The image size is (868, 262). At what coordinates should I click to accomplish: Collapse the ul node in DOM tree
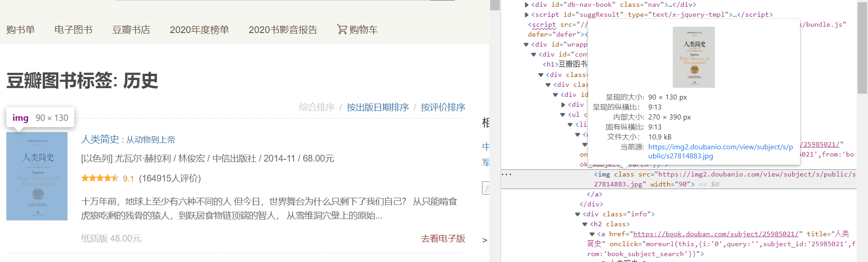point(563,115)
